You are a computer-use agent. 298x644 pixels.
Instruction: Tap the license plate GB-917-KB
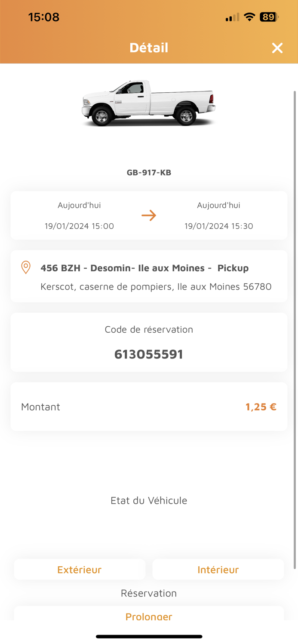(149, 172)
